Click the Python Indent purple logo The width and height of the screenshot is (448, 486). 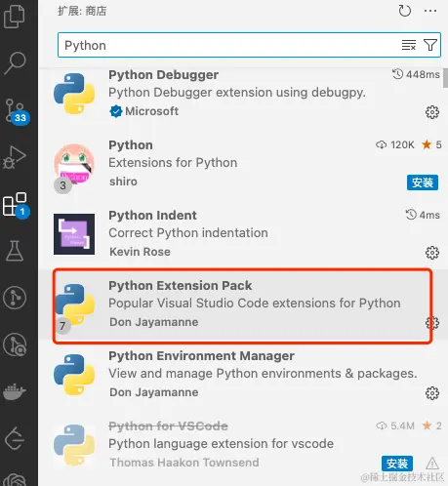tap(74, 234)
